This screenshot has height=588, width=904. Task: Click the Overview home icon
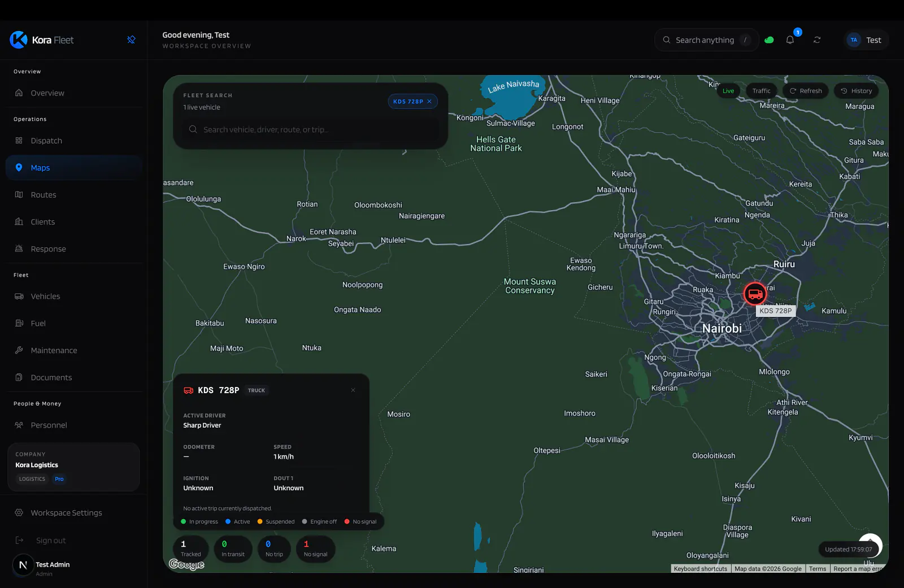pos(19,93)
